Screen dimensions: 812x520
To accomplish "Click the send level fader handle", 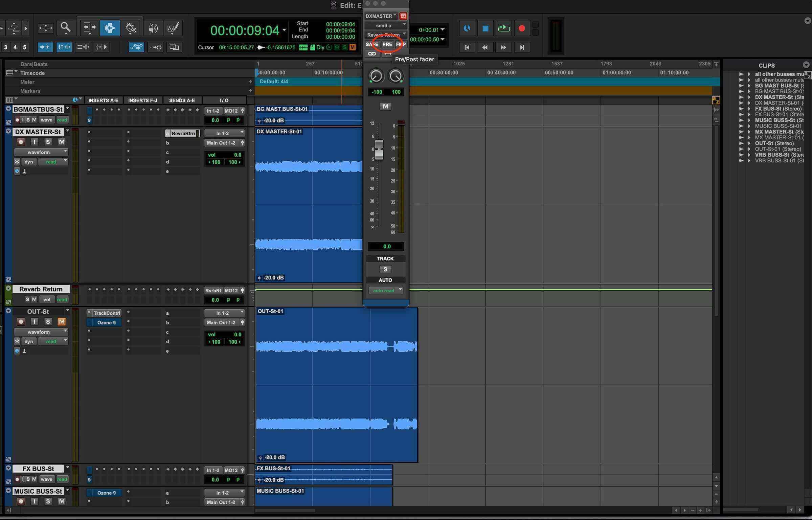I will click(x=379, y=149).
